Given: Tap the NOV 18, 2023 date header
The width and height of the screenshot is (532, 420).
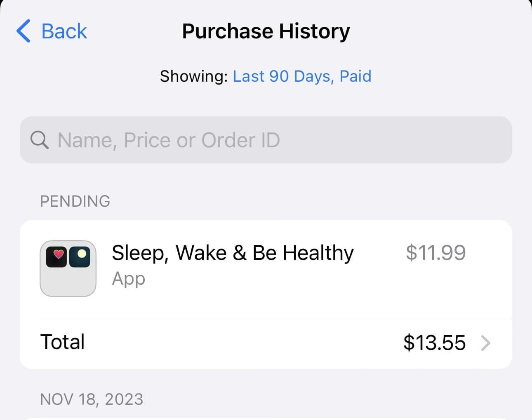Looking at the screenshot, I should coord(92,399).
